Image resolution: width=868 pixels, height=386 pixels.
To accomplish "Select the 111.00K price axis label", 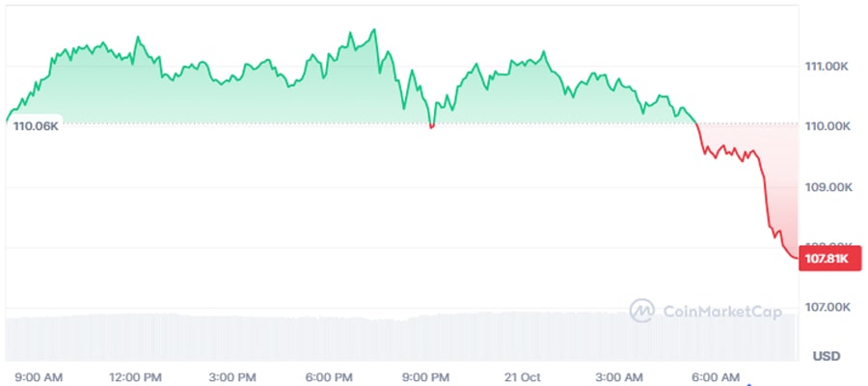I will [x=827, y=67].
